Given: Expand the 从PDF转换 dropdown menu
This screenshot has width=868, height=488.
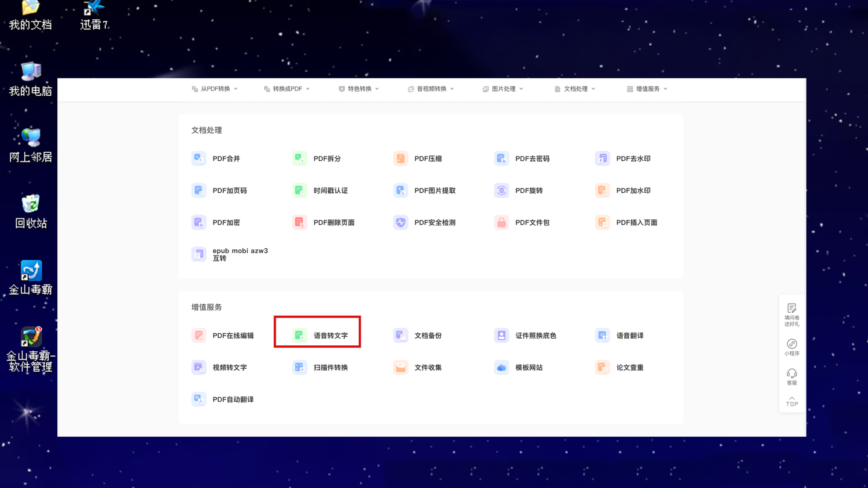Looking at the screenshot, I should [x=215, y=89].
